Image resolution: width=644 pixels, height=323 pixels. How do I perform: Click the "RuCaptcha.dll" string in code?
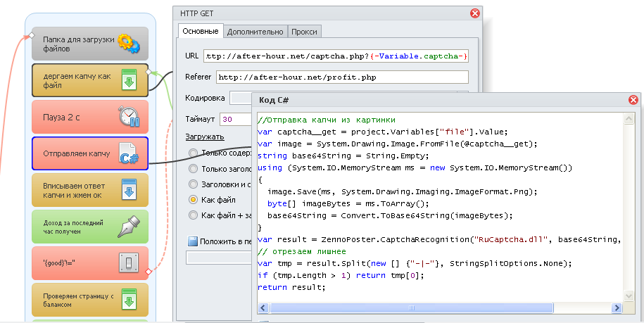(512, 239)
